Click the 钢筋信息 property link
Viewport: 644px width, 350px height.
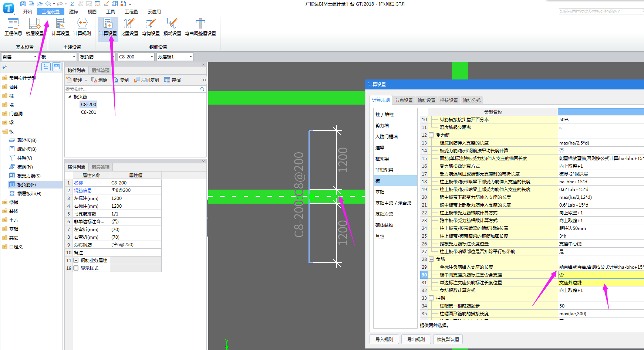click(83, 191)
